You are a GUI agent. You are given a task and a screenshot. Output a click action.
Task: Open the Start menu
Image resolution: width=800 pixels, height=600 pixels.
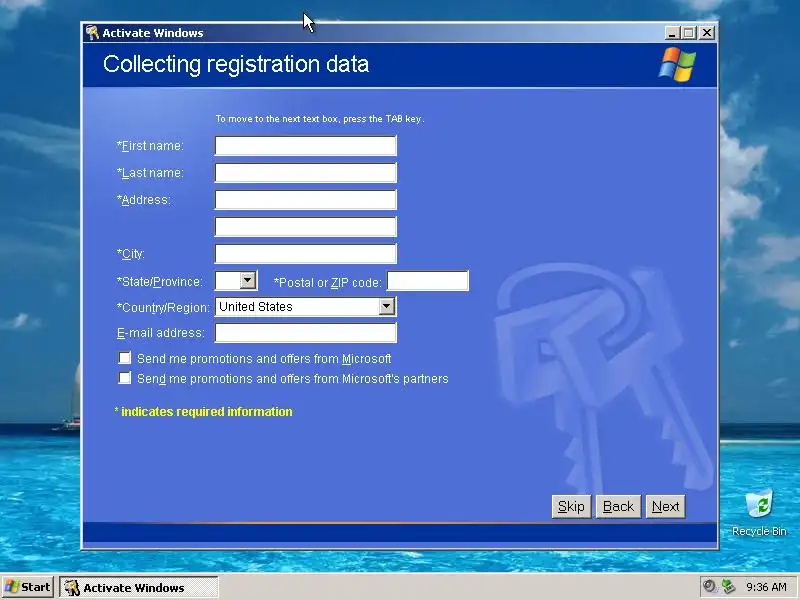point(28,587)
